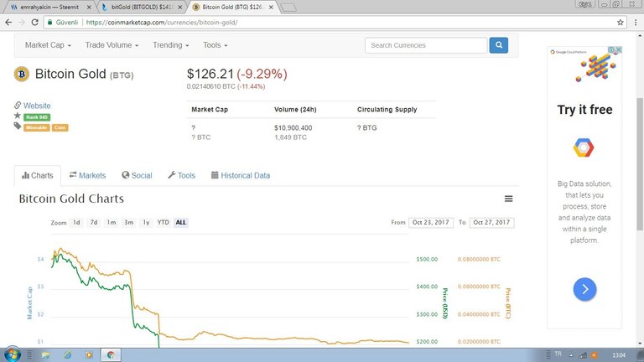Close the Bitcoin Gold browser tab
Image resolution: width=644 pixels, height=362 pixels.
pyautogui.click(x=271, y=7)
